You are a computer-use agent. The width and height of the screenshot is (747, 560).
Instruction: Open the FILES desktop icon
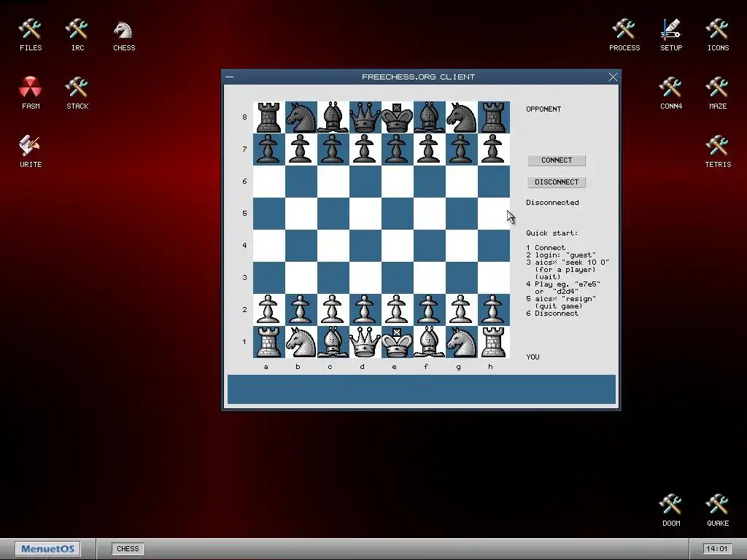pos(31,34)
